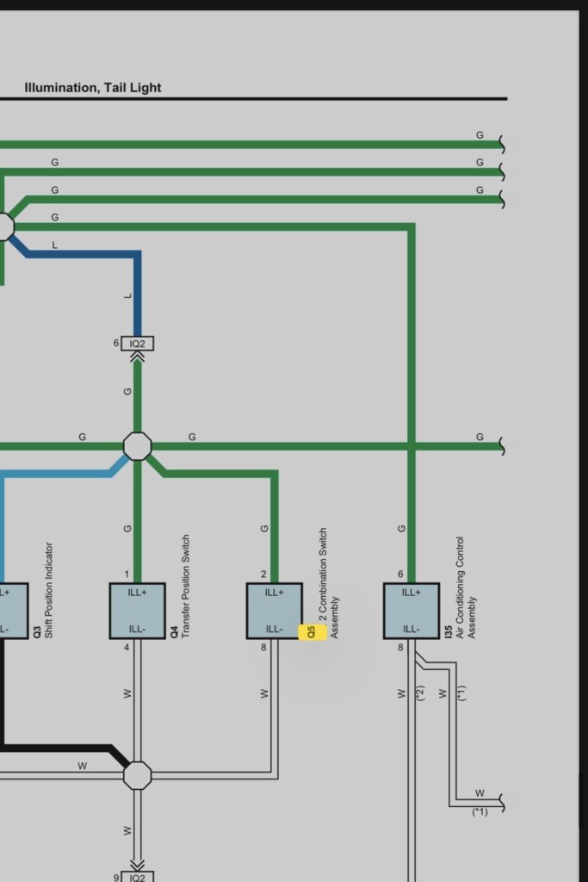
Task: Click the green wire junction octagon above Q4
Action: pyautogui.click(x=137, y=446)
